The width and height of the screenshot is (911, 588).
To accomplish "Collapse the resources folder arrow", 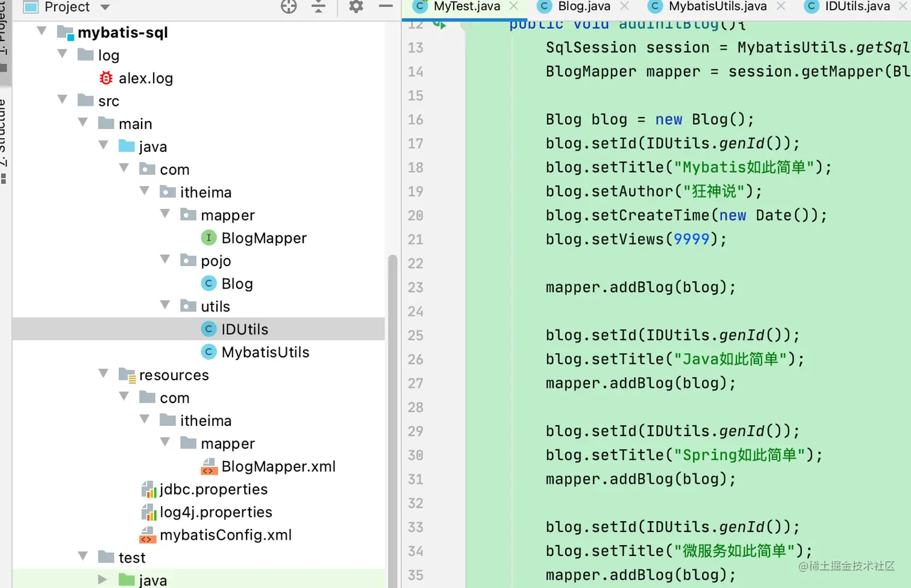I will (x=103, y=374).
